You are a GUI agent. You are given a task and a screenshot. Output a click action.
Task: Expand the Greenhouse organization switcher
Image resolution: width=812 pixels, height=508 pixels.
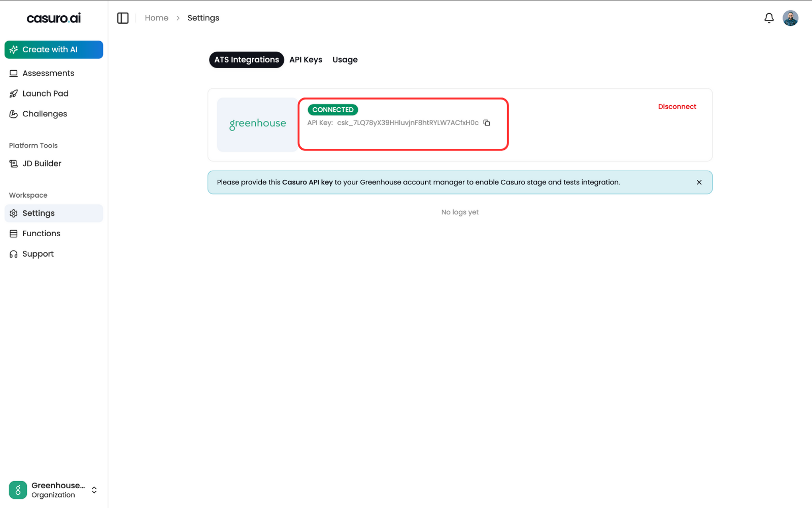point(94,490)
